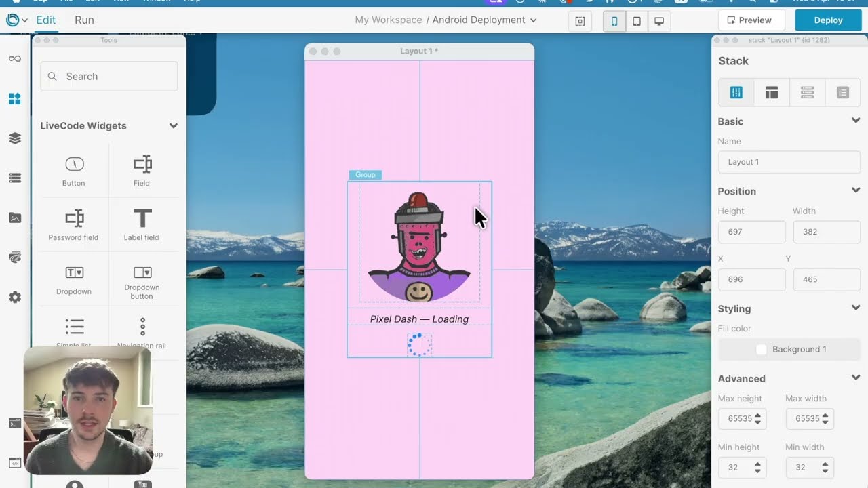Switch to desktop device view
Screen dimensions: 868x488
coord(659,21)
